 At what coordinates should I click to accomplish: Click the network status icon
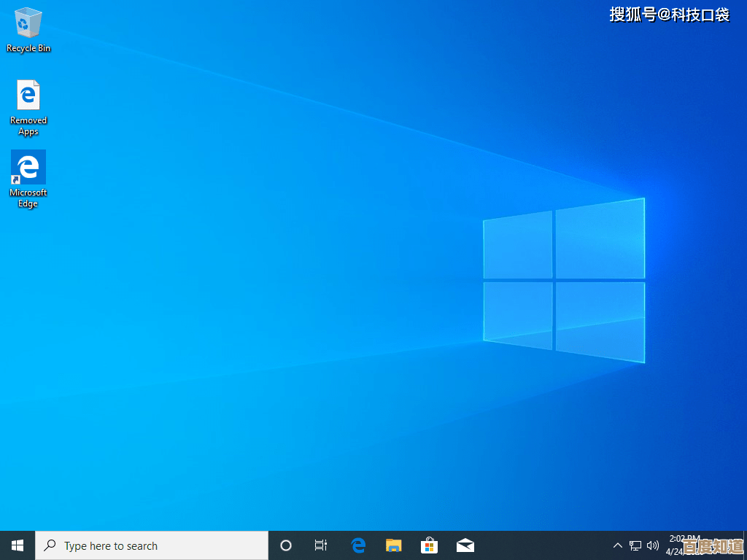tap(635, 545)
